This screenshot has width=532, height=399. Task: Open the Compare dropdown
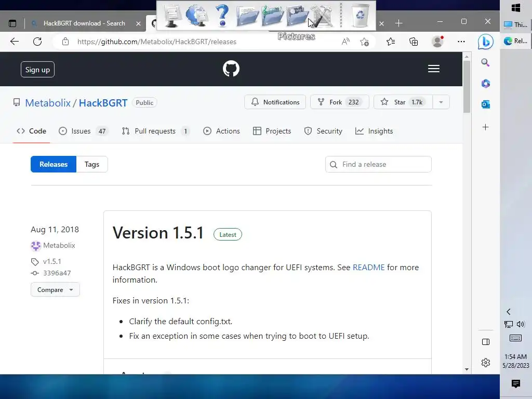pyautogui.click(x=55, y=290)
